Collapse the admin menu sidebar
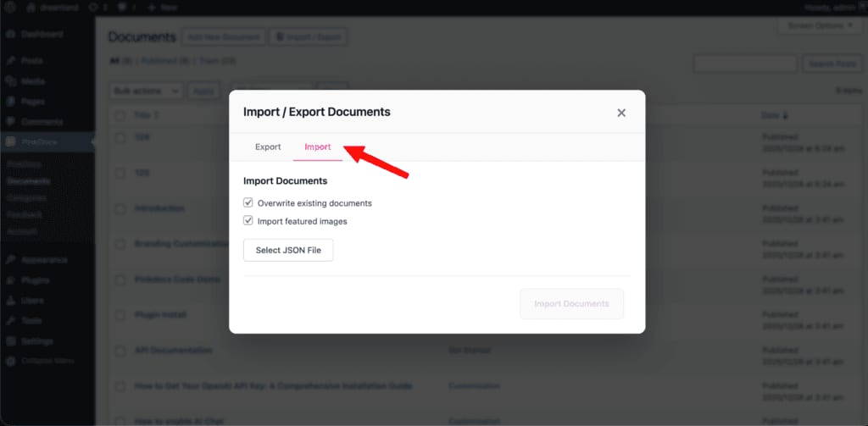 click(x=40, y=362)
